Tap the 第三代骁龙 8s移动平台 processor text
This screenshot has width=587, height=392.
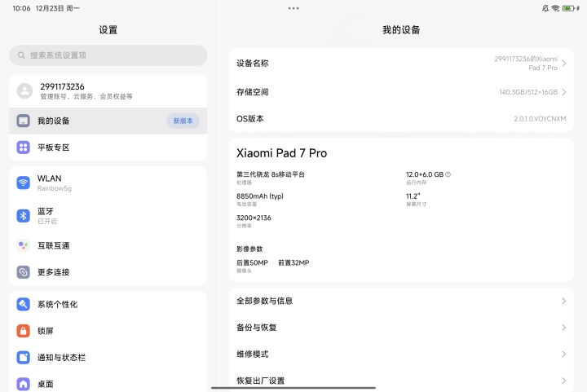click(271, 174)
